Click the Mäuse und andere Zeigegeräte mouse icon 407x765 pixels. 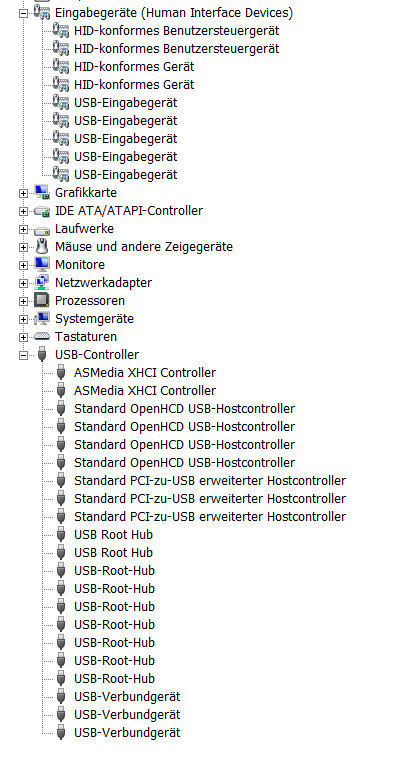pos(42,246)
